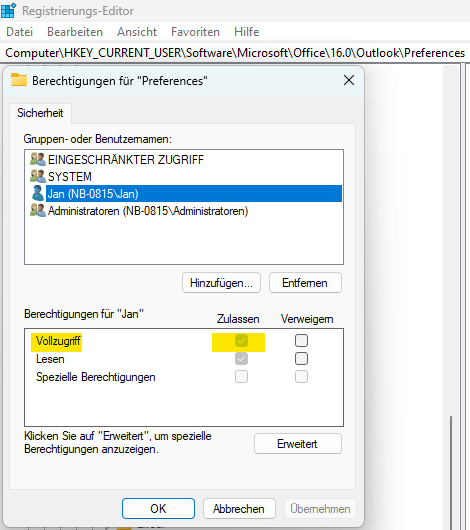Click the registry path address bar
Screen dimensions: 470x530
(x=235, y=53)
